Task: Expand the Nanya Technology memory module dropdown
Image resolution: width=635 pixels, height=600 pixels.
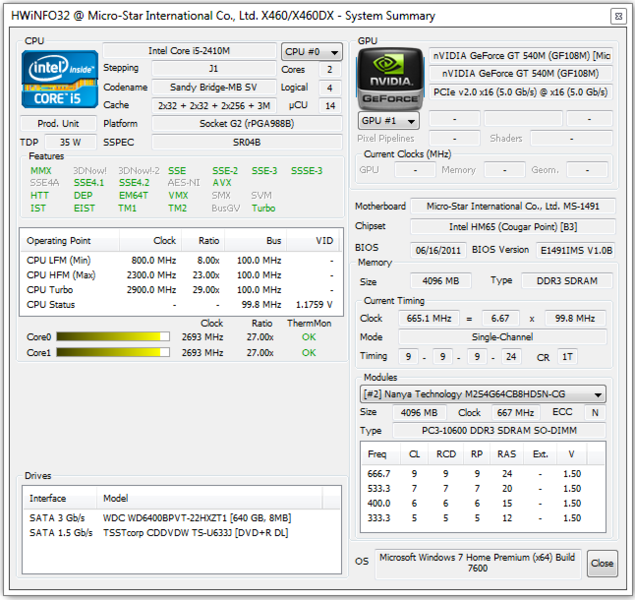Action: (483, 394)
